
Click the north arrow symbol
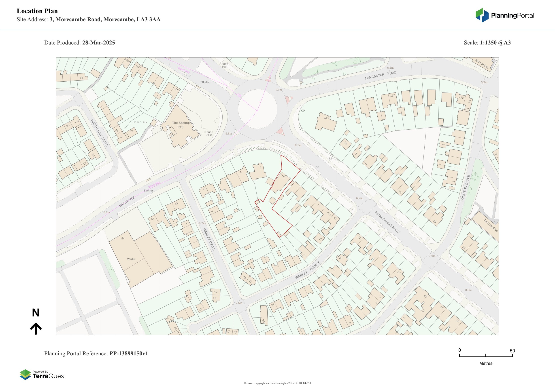coord(36,329)
